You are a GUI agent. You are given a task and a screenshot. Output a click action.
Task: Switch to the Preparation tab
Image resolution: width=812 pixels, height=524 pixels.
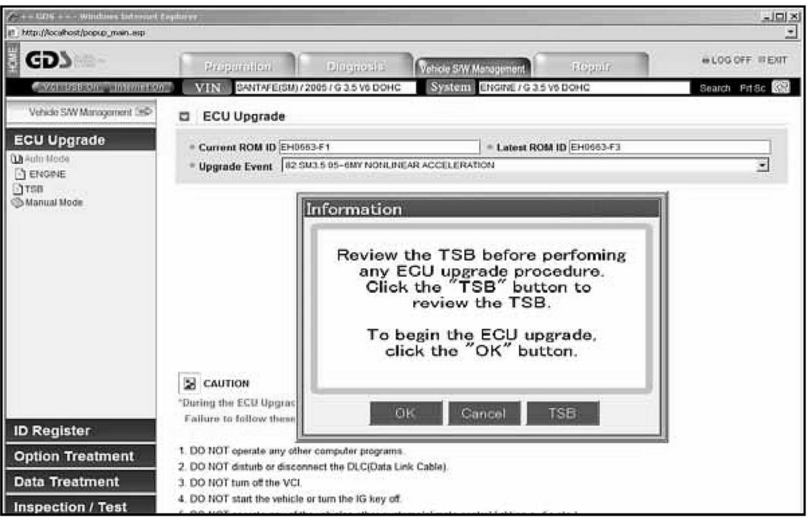coord(237,67)
